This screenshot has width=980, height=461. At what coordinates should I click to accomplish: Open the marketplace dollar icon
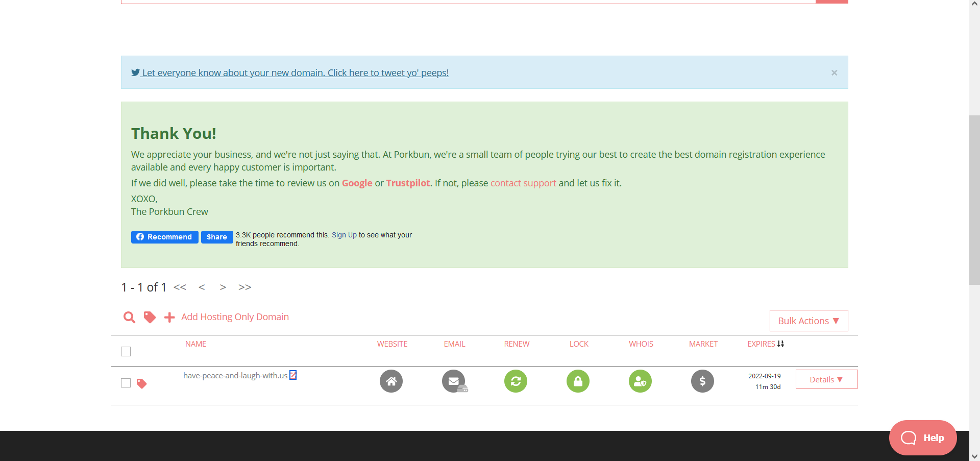click(x=702, y=381)
